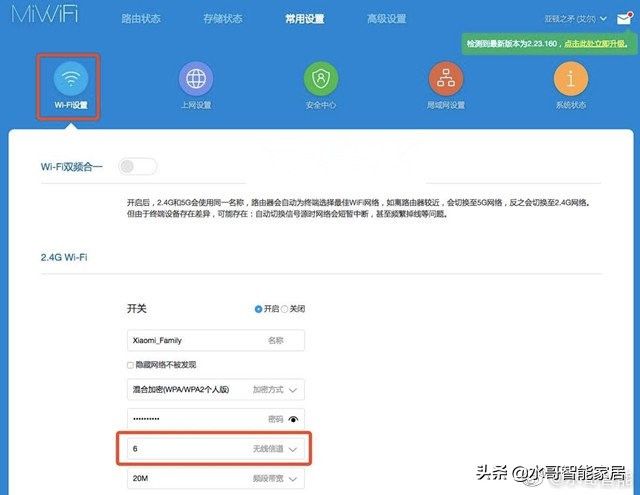Click the 点击此处立即升级 upgrade link
Screen dimensions: 640x495
click(x=595, y=44)
